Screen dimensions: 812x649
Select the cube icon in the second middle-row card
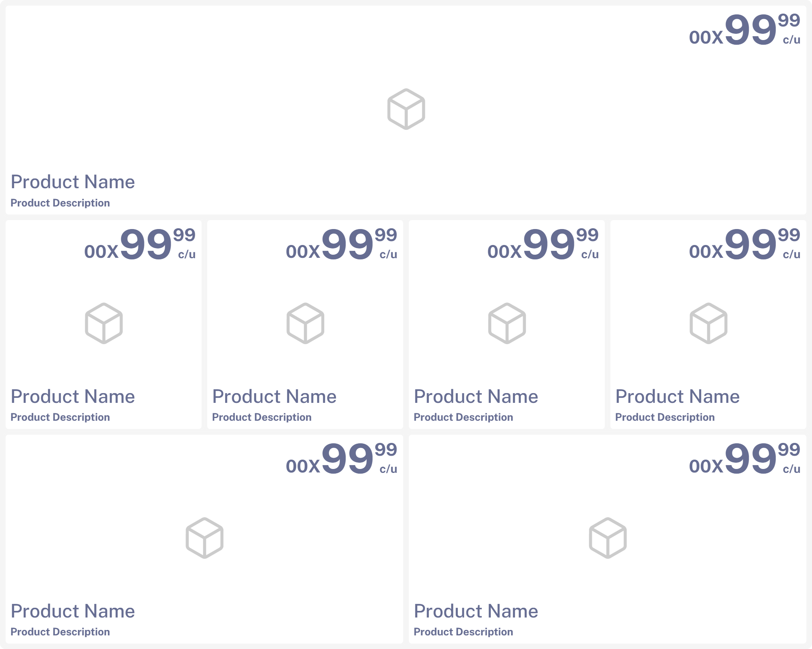pos(305,324)
